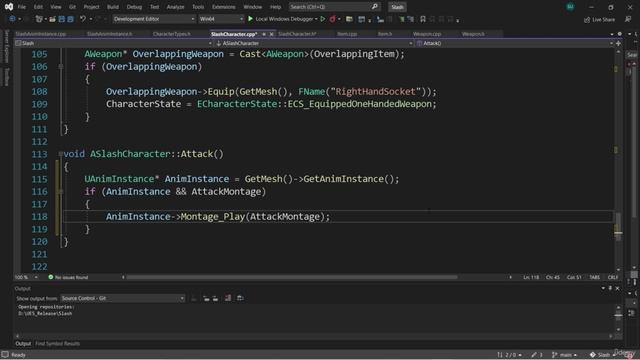The width and height of the screenshot is (640, 360).
Task: Click the Navigate Backward toolbar icon
Action: click(x=12, y=19)
